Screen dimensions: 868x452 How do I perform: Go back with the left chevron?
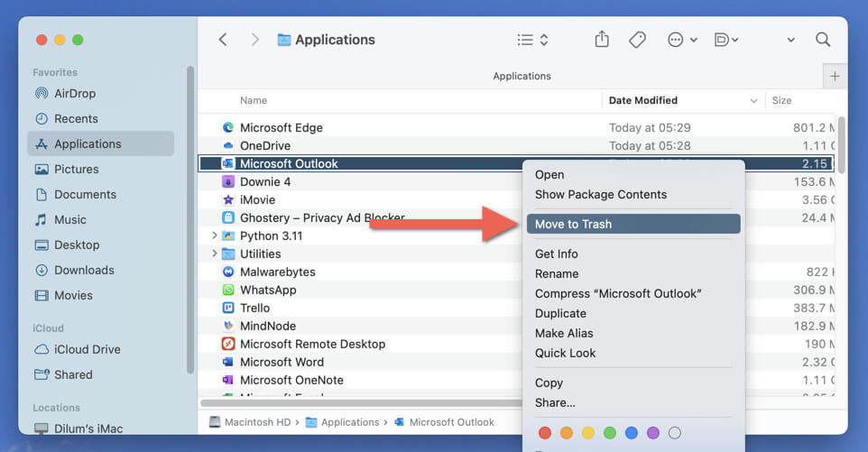(x=223, y=40)
